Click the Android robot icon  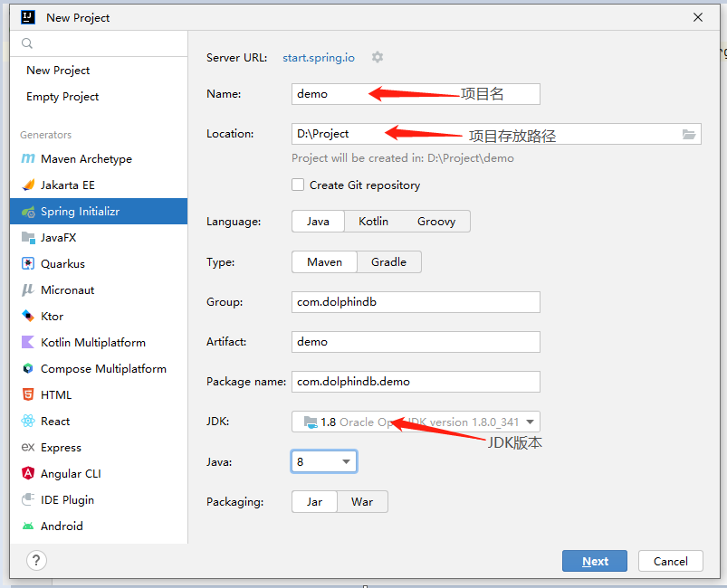click(28, 526)
